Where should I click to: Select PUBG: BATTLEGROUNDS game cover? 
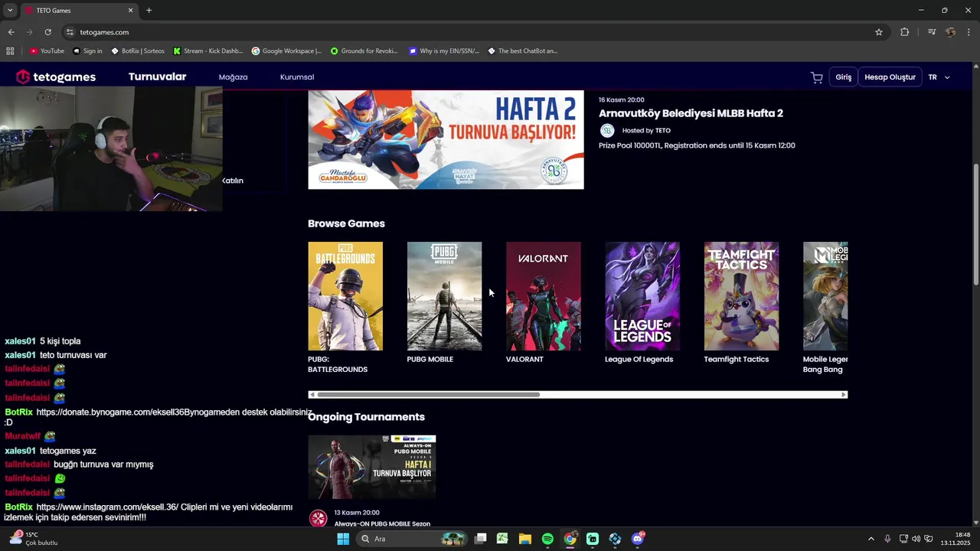pos(345,296)
